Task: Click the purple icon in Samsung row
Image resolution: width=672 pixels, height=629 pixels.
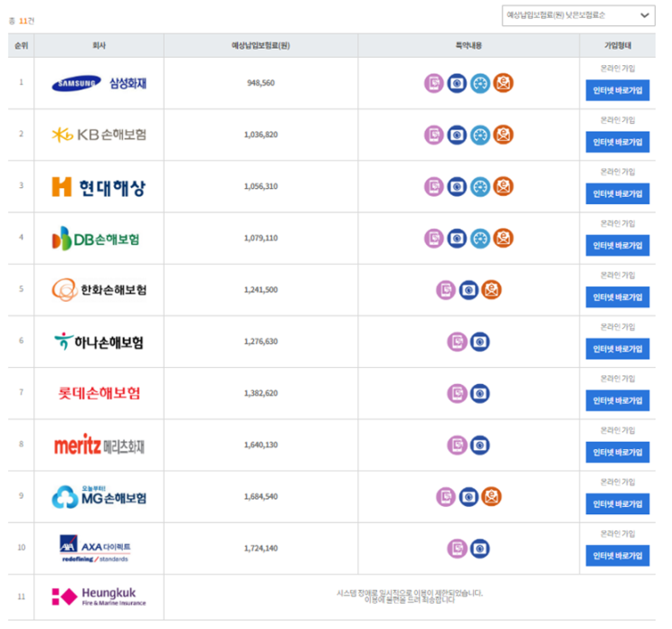Action: [434, 83]
